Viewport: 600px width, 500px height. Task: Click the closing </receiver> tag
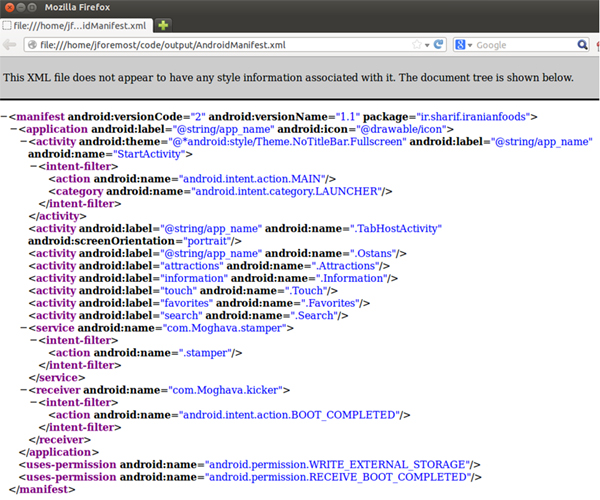pos(60,440)
